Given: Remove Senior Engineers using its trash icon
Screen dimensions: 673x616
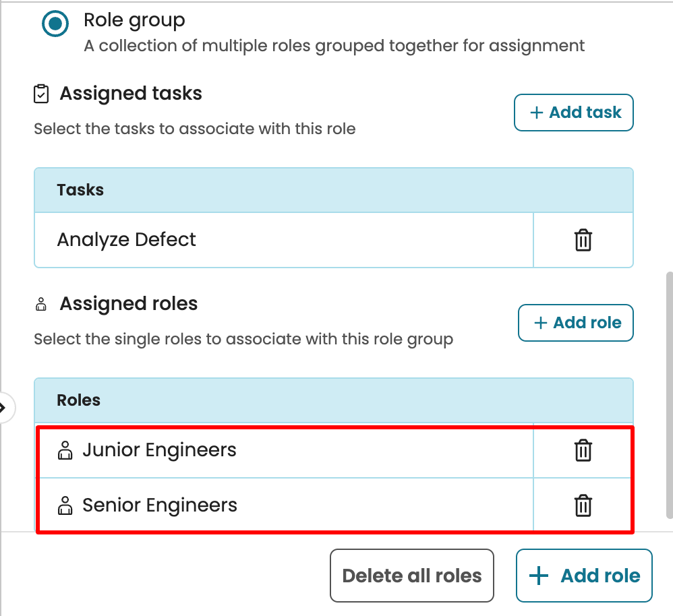Looking at the screenshot, I should (x=583, y=505).
